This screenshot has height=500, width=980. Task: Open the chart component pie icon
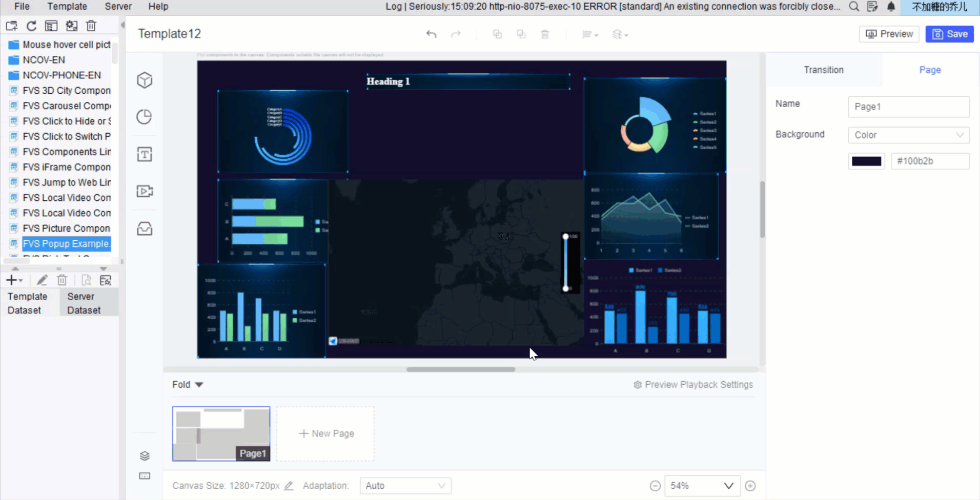pos(145,117)
